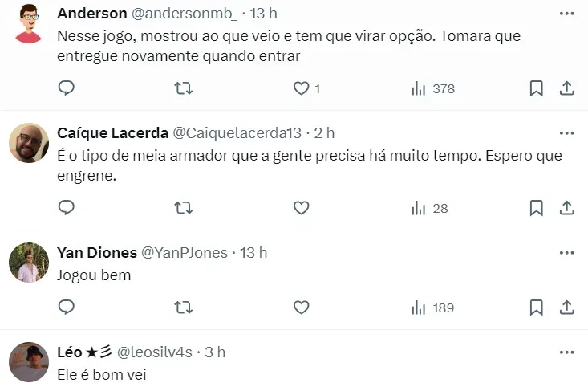Open more options on Anderson's tweet
This screenshot has width=588, height=387.
coord(566,14)
